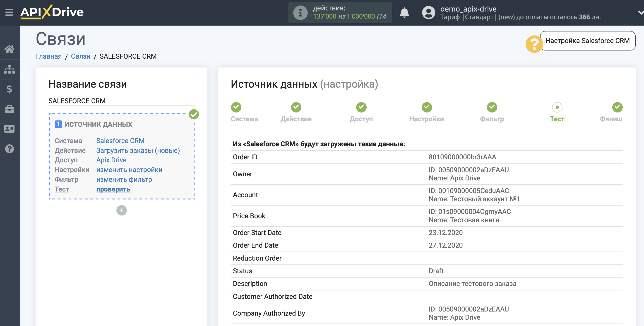This screenshot has width=644, height=326.
Task: Click the green check on data source block
Action: click(194, 115)
